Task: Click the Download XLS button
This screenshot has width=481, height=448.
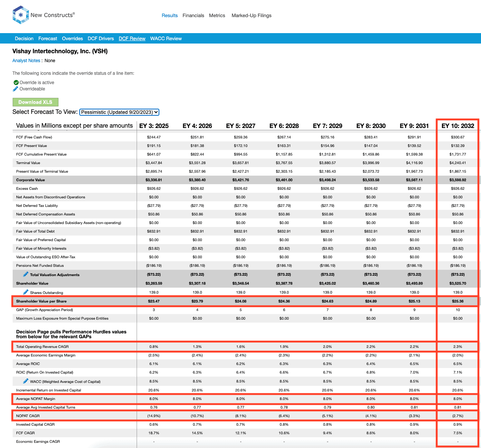Action: [x=35, y=102]
